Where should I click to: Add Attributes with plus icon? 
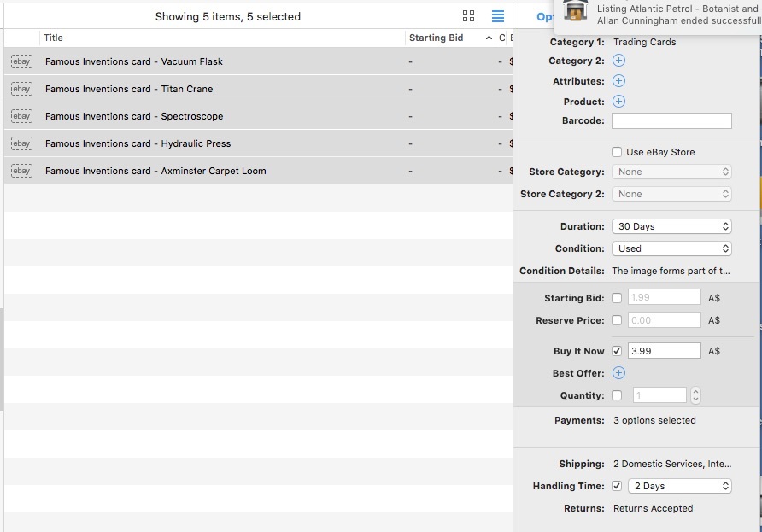tap(618, 80)
